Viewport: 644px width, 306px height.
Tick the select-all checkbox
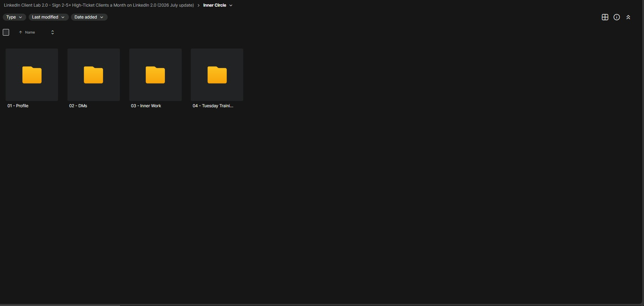(6, 32)
